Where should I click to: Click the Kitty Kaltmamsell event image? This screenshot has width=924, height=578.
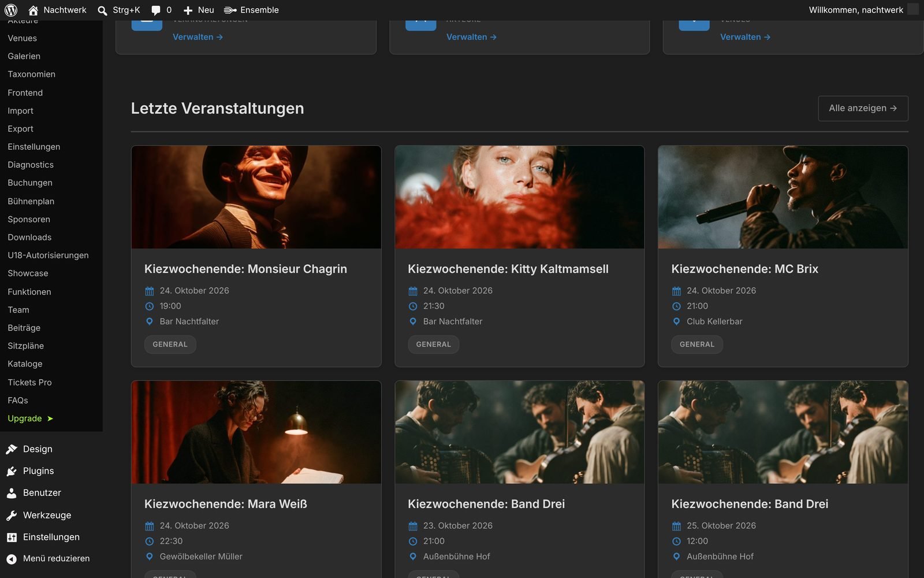520,197
